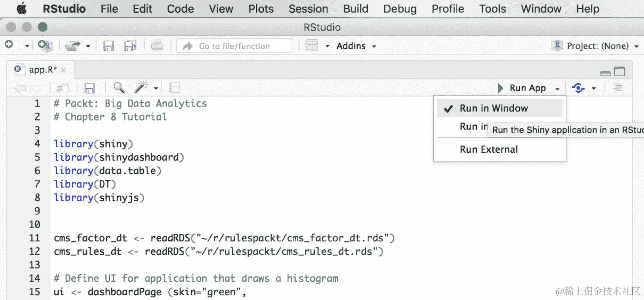Click the code tools magic wand icon
The width and height of the screenshot is (644, 300).
click(141, 88)
